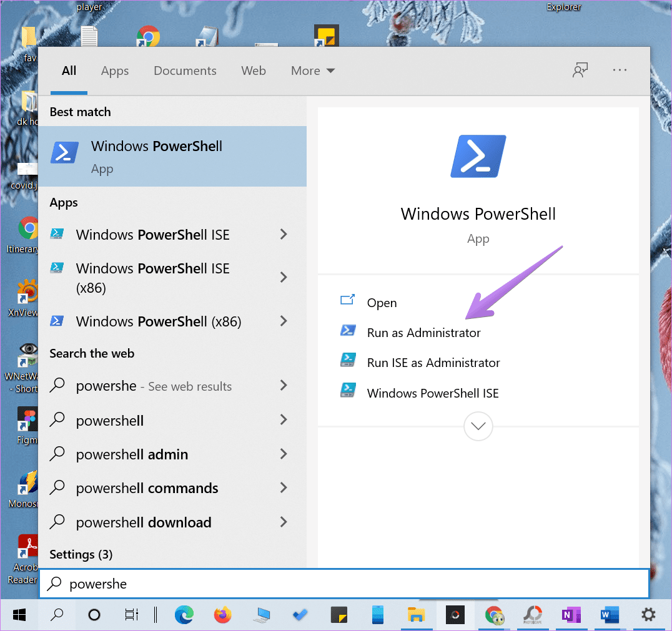Open the three-dot options menu in search panel
Screen dimensions: 672x631
[620, 71]
